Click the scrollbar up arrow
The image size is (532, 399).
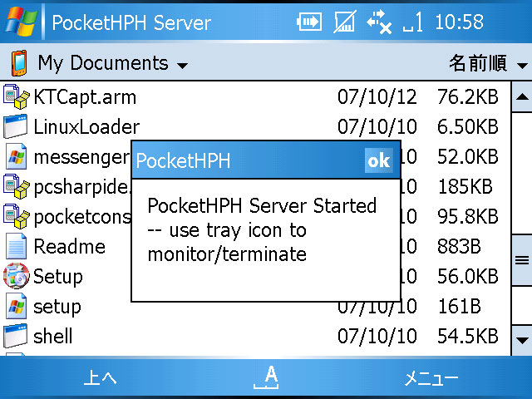522,97
